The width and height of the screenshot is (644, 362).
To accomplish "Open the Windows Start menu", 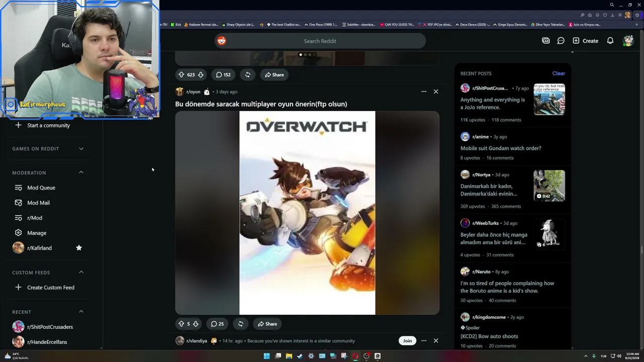I will click(267, 356).
